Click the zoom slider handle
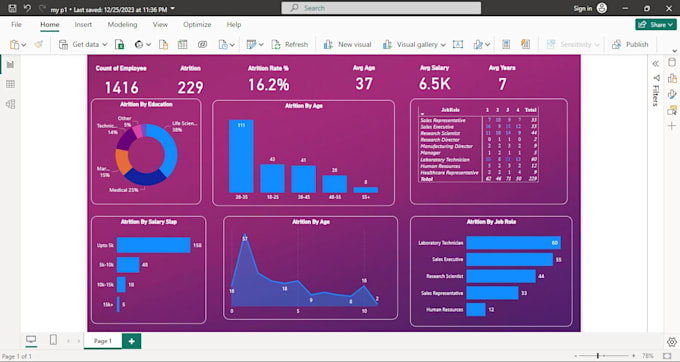The width and height of the screenshot is (680, 362). [598, 356]
